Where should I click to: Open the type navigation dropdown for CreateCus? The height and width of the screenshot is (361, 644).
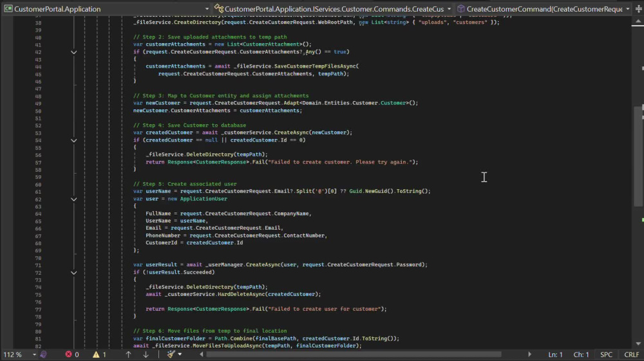coord(333,8)
